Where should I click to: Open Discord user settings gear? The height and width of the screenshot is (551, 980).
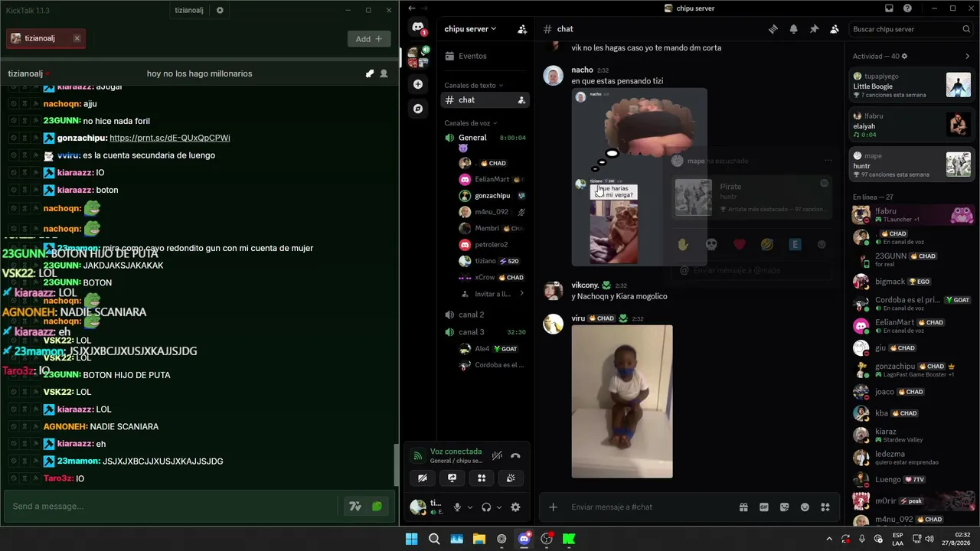[515, 507]
